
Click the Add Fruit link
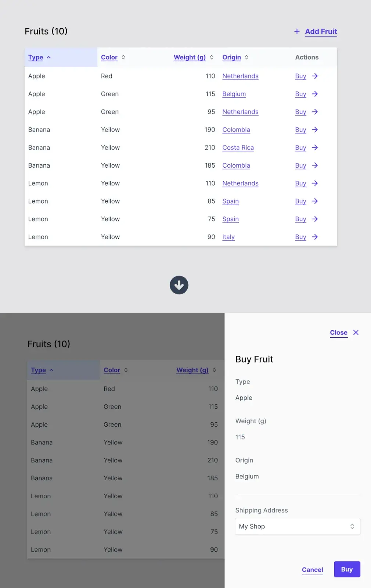click(321, 32)
